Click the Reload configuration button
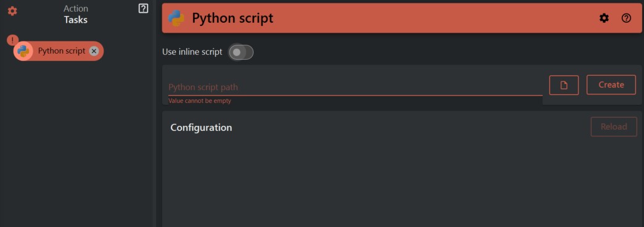 (614, 127)
